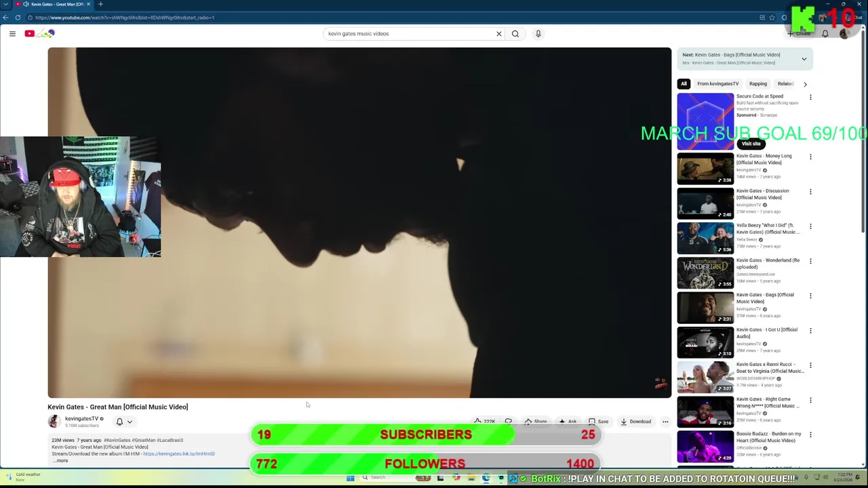Viewport: 868px width, 488px height.
Task: Open YouTube notifications bell at top
Action: pyautogui.click(x=825, y=33)
